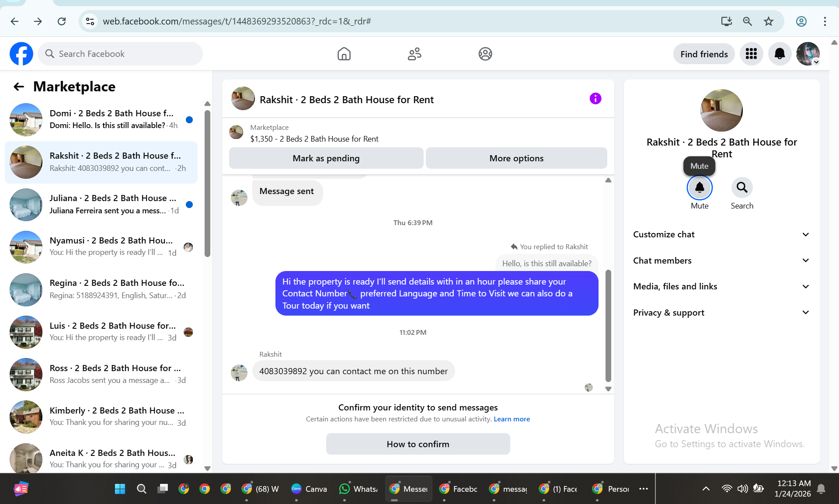Open Juliana conversation
This screenshot has width=839, height=504.
[101, 205]
